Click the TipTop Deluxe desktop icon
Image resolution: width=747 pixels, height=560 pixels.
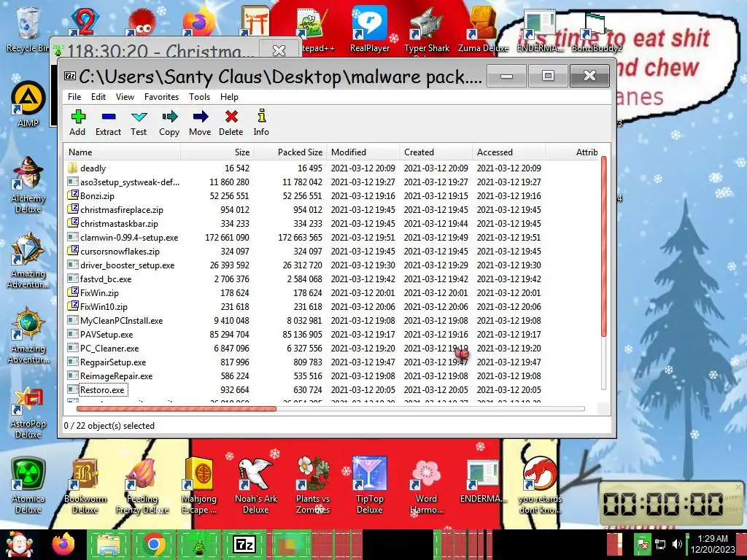click(370, 486)
